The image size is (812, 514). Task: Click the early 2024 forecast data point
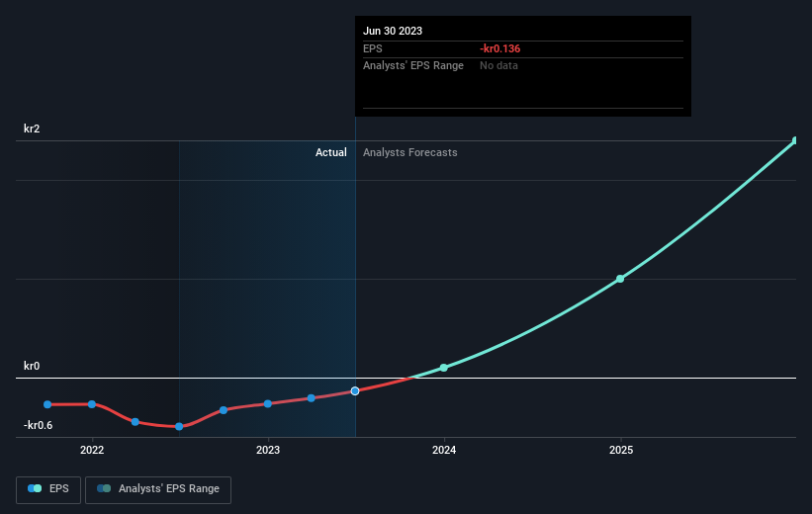point(444,368)
